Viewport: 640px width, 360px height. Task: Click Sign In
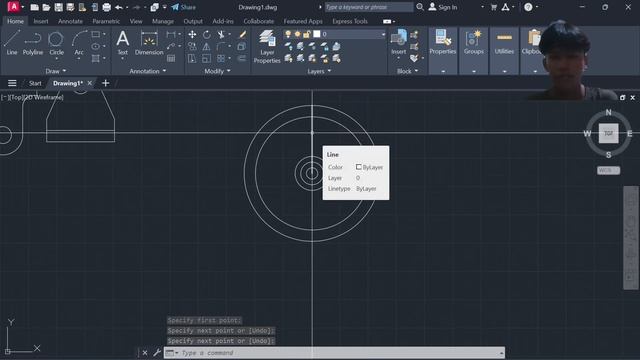coord(443,7)
